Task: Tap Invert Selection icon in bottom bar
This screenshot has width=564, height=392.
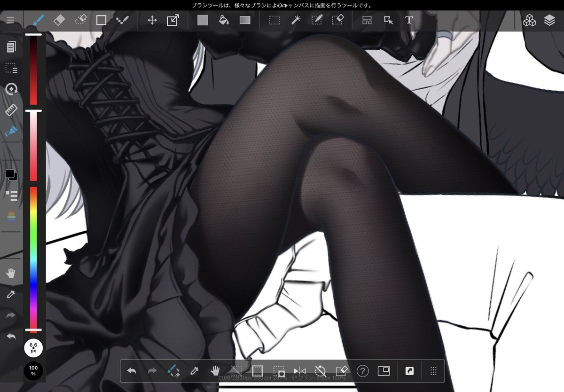Action: (279, 371)
